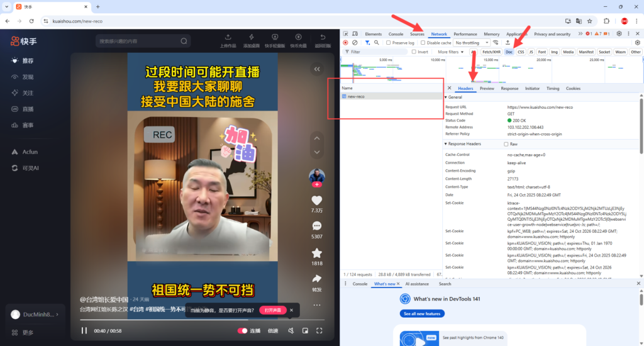
Task: Enable the Preserve log checkbox
Action: [388, 43]
